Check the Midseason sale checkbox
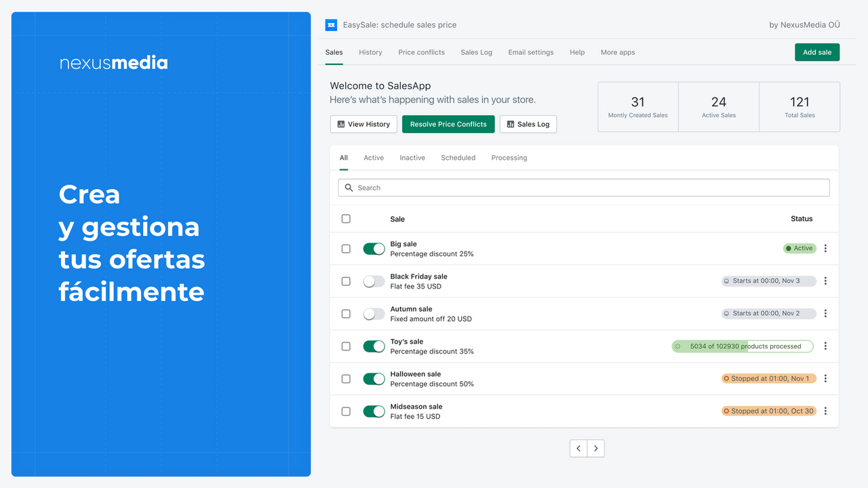The height and width of the screenshot is (488, 868). click(x=346, y=411)
